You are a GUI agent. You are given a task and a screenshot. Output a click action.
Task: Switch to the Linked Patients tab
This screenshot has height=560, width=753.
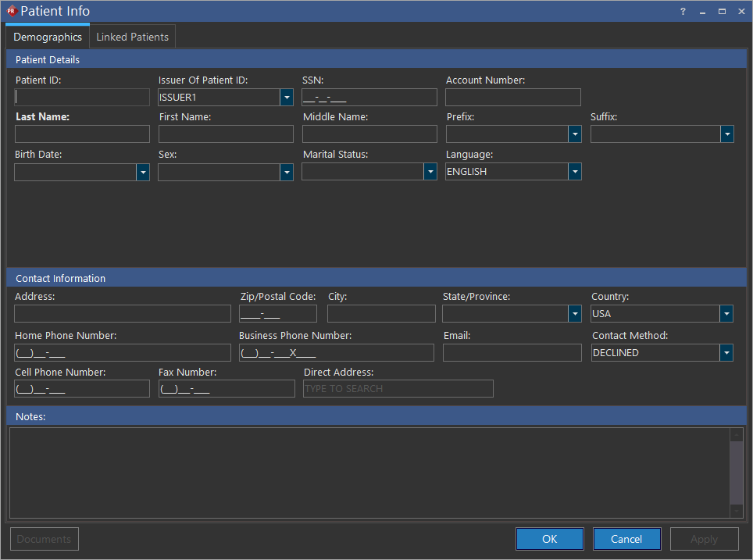pyautogui.click(x=132, y=37)
